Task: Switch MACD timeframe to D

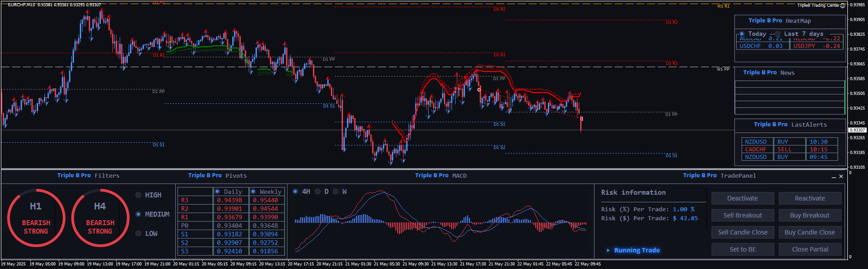Action: pos(318,192)
